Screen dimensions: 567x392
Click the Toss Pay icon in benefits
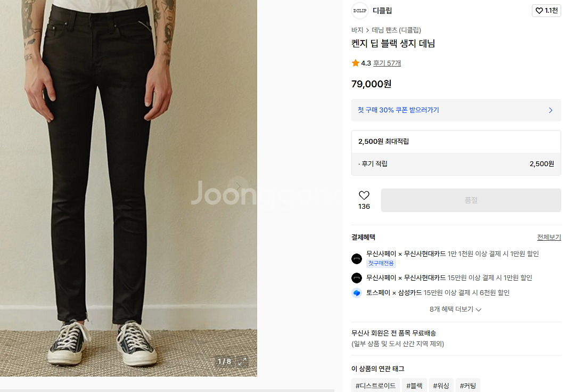[x=357, y=293]
